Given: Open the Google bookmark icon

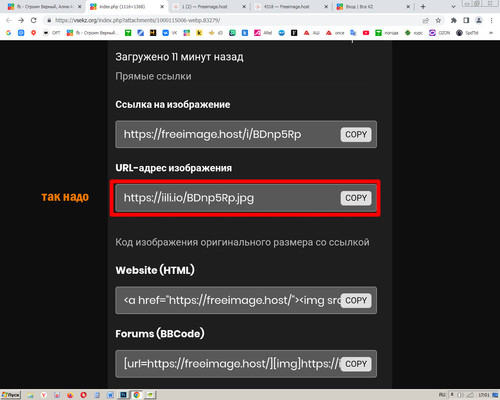Looking at the screenshot, I should 9,33.
